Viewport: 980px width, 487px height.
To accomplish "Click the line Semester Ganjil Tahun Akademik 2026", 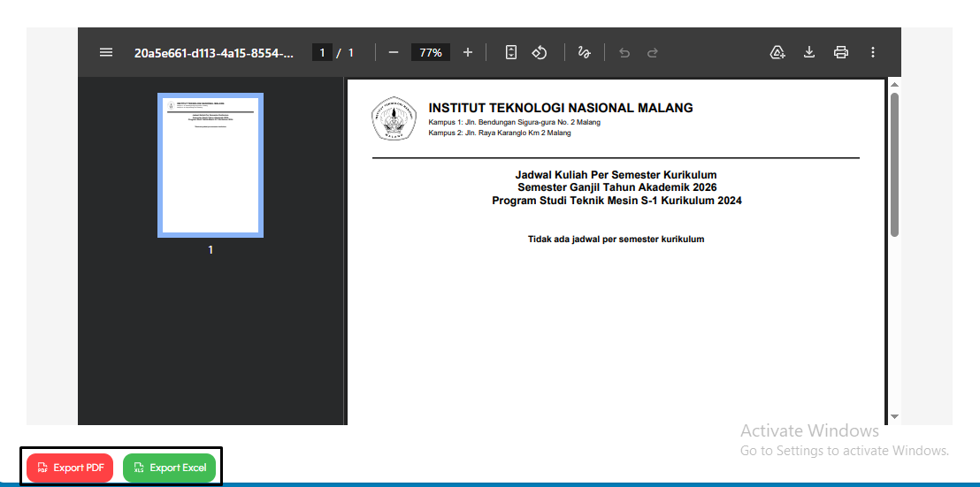I will click(616, 187).
